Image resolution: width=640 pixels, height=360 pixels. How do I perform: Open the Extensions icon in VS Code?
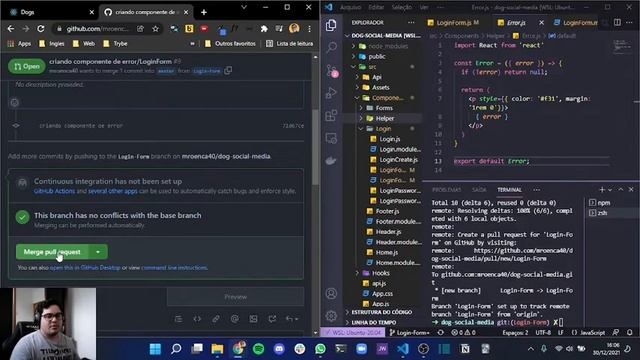331,116
